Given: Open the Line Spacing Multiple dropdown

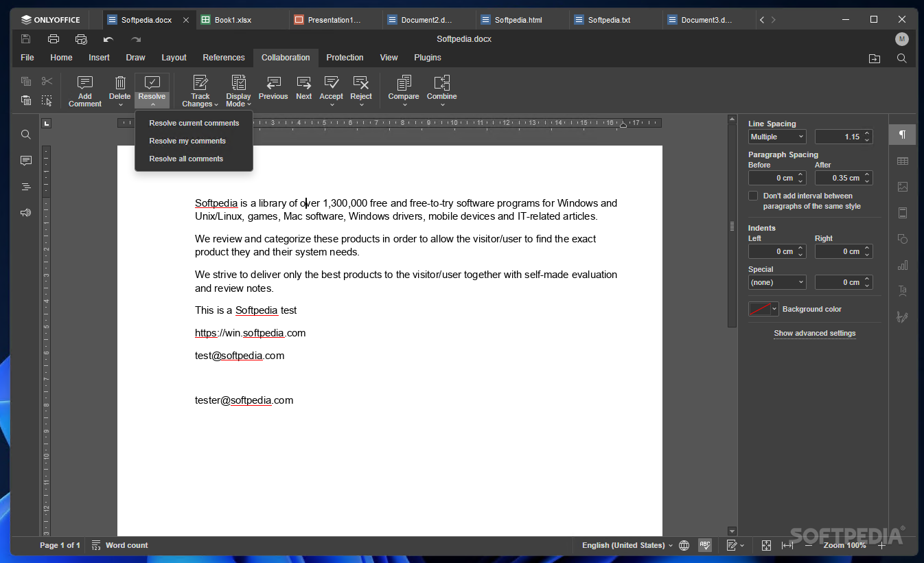Looking at the screenshot, I should click(x=777, y=137).
